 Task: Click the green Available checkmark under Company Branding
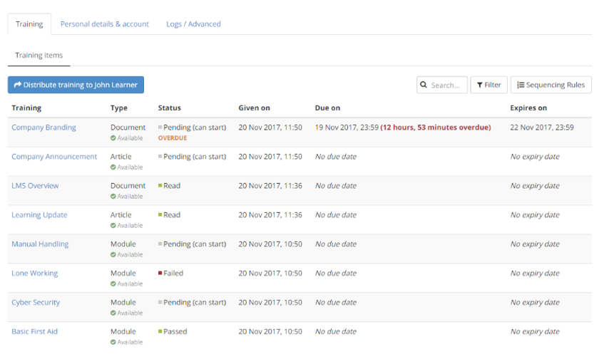click(113, 138)
